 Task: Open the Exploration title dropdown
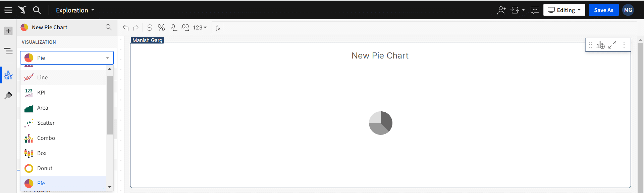75,10
